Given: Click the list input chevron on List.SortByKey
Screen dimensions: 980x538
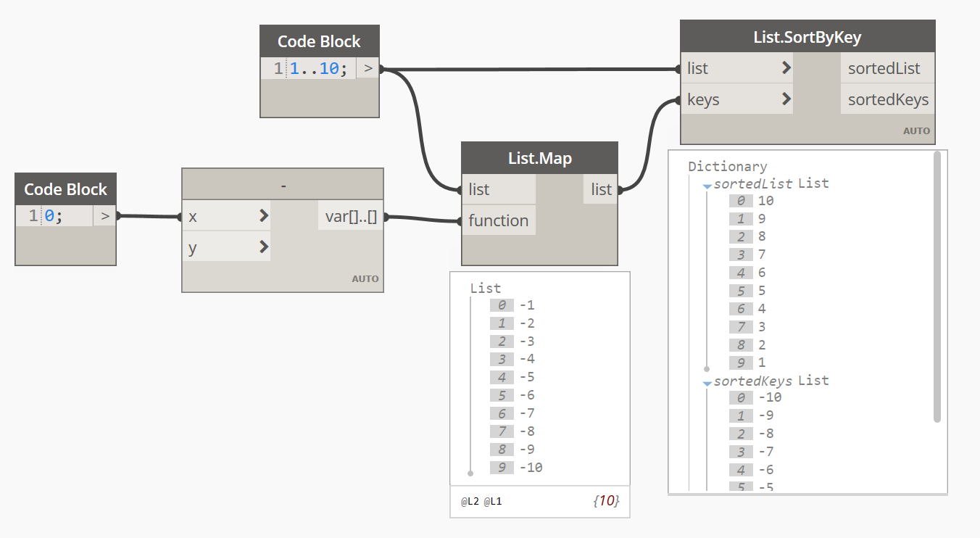Looking at the screenshot, I should point(786,68).
